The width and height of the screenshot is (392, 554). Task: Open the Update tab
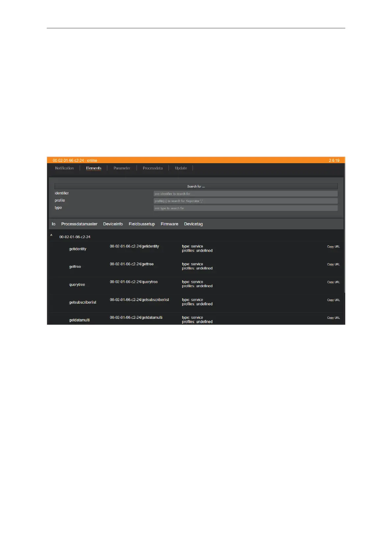pyautogui.click(x=181, y=168)
